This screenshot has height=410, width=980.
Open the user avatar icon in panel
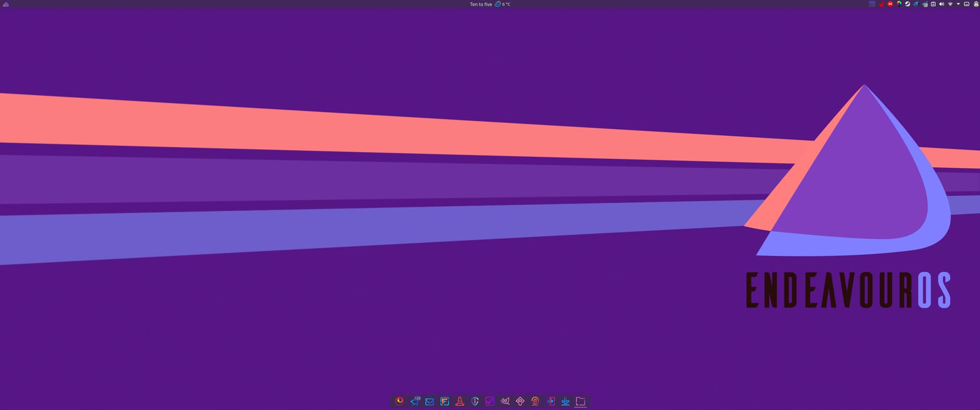pyautogui.click(x=976, y=4)
